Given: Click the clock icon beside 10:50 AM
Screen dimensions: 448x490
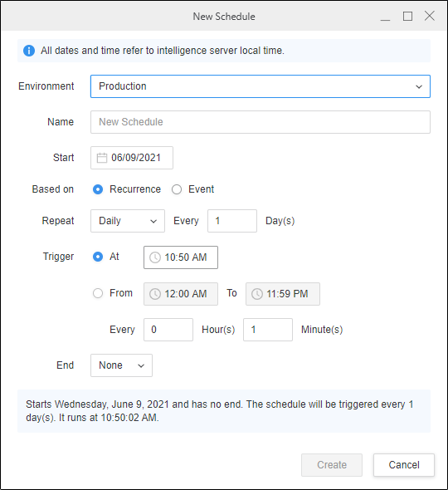Looking at the screenshot, I should click(155, 257).
